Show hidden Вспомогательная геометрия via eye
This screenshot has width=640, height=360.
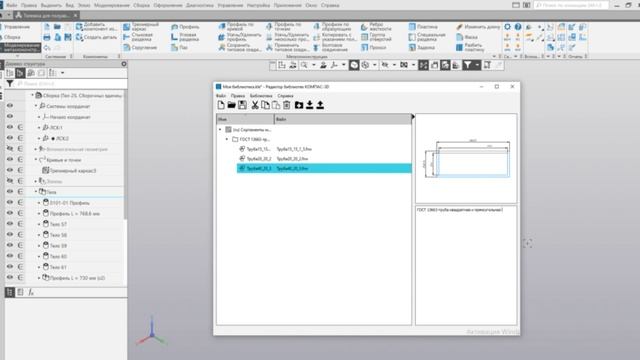[10, 149]
